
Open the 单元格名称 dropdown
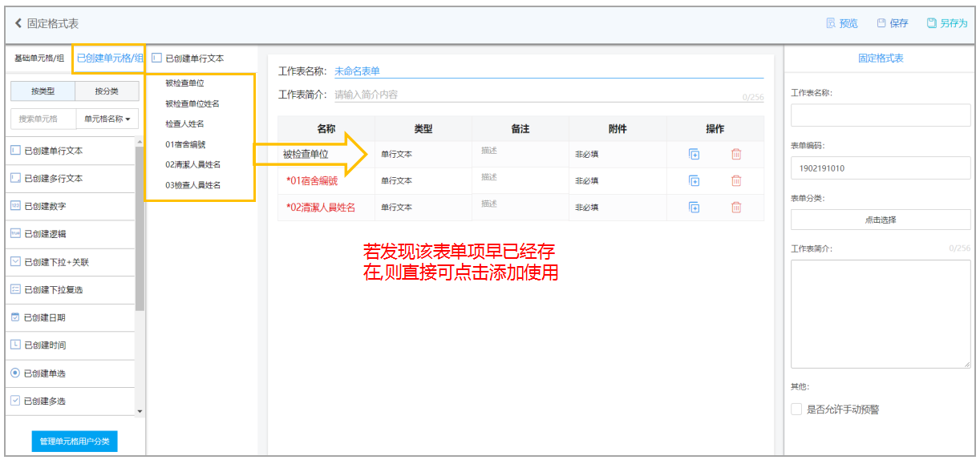pos(107,119)
